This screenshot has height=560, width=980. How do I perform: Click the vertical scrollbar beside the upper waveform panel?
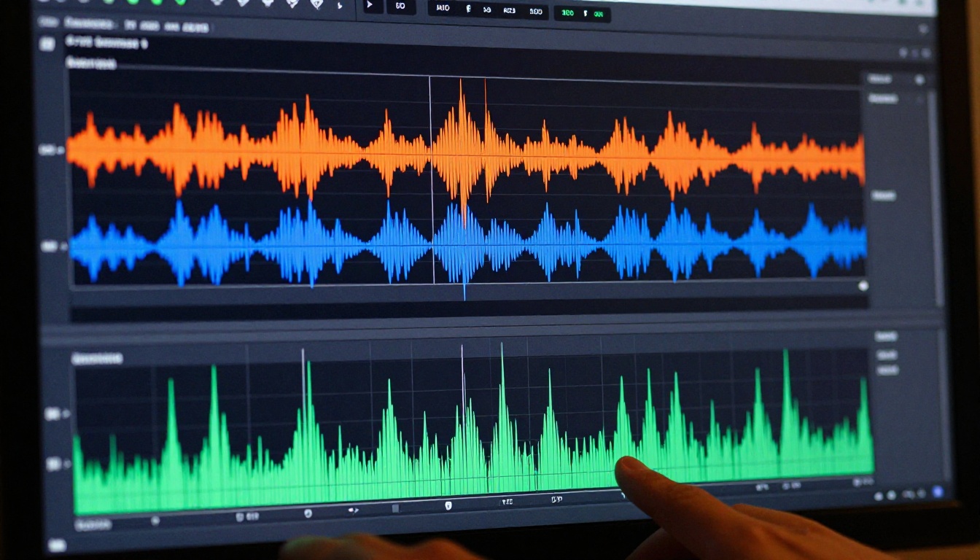pos(934,197)
